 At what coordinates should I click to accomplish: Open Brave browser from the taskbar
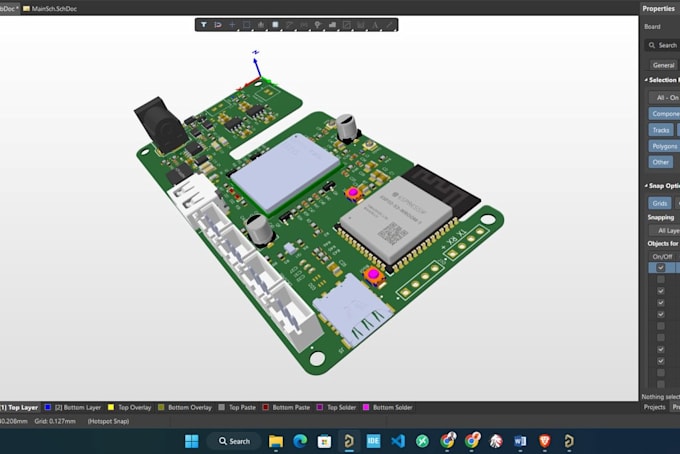coord(545,441)
